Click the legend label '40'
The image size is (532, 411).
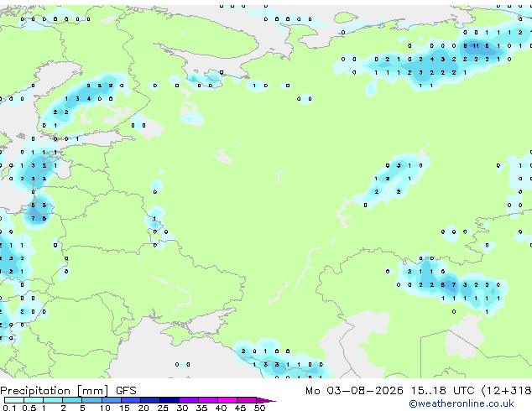pyautogui.click(x=221, y=408)
